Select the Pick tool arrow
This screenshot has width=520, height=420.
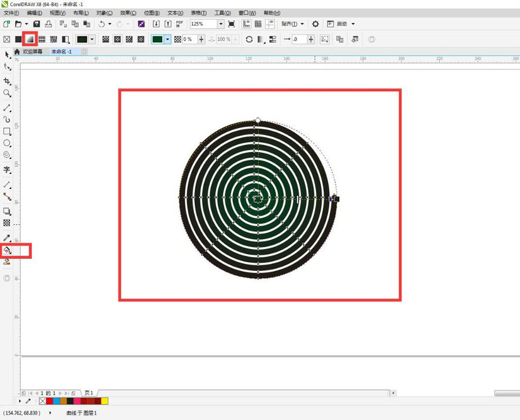[x=7, y=54]
